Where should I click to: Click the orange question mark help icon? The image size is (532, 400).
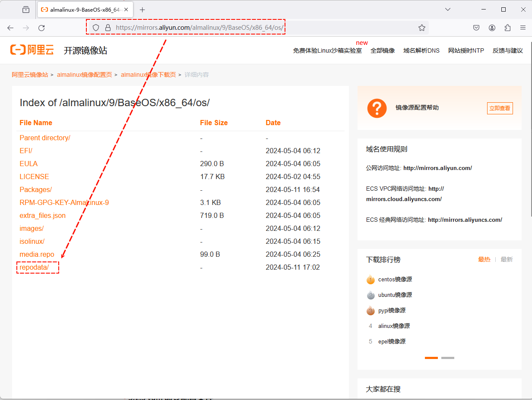pos(377,108)
